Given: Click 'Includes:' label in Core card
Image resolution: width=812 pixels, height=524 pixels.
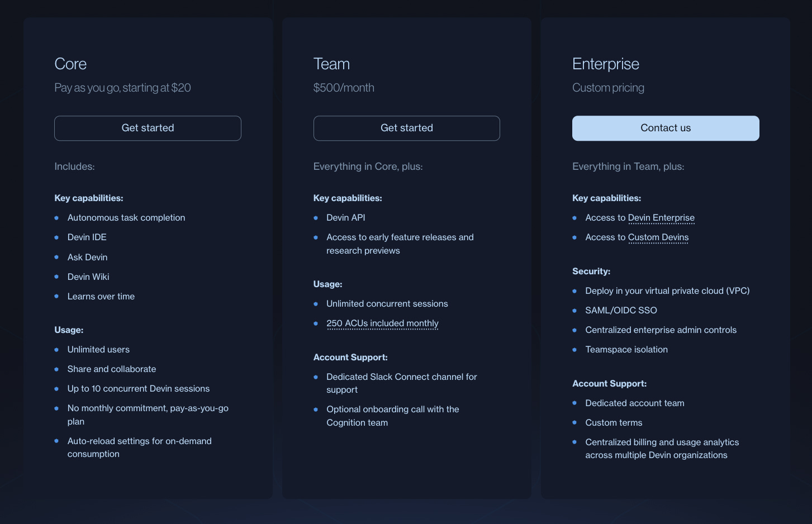Looking at the screenshot, I should (x=74, y=166).
